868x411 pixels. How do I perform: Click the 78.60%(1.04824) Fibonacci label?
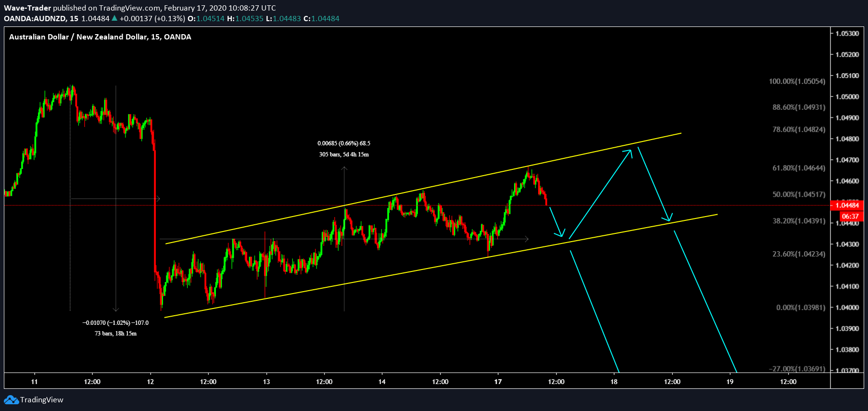(799, 129)
